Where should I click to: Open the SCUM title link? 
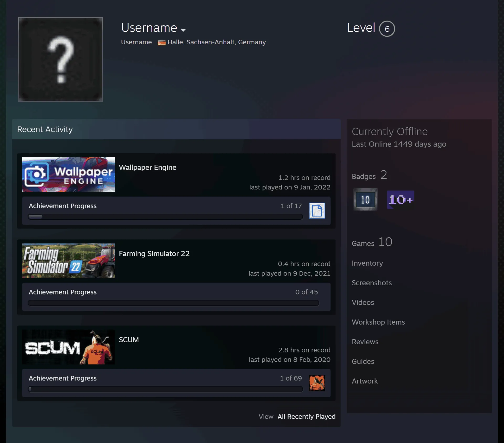[129, 340]
